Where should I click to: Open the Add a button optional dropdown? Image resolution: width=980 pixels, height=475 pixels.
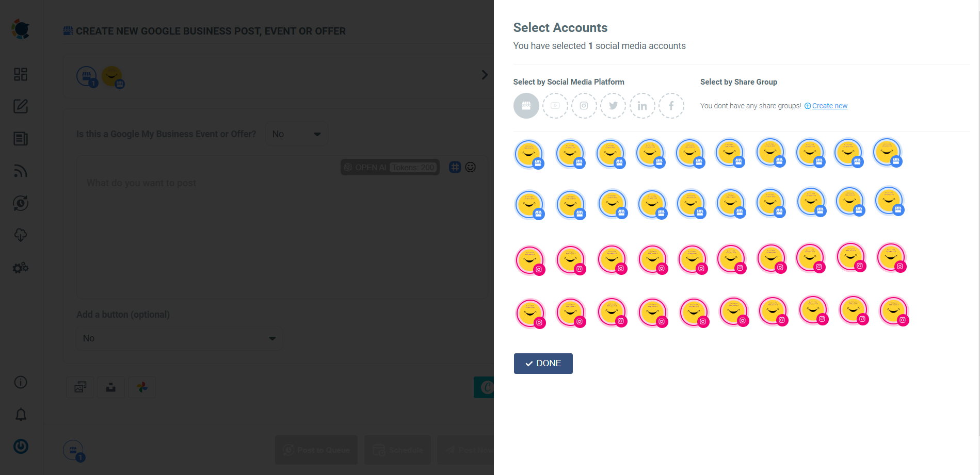point(179,338)
